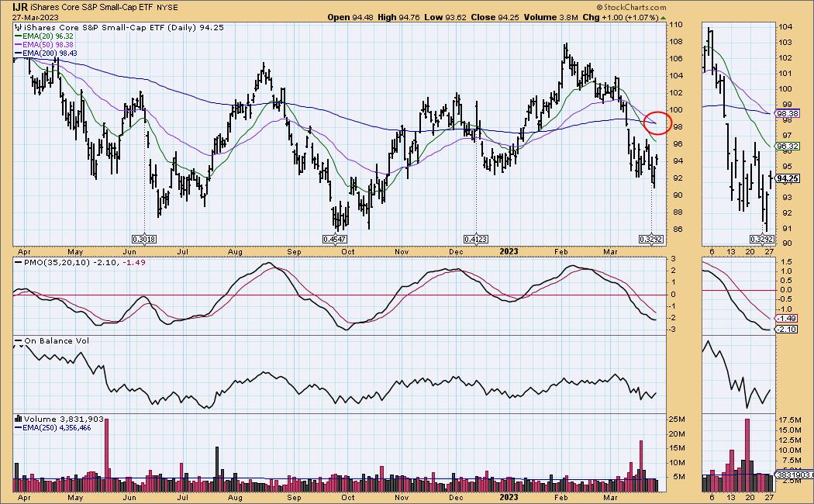Select the EMA(50) 98.38 legend entry

(x=43, y=45)
